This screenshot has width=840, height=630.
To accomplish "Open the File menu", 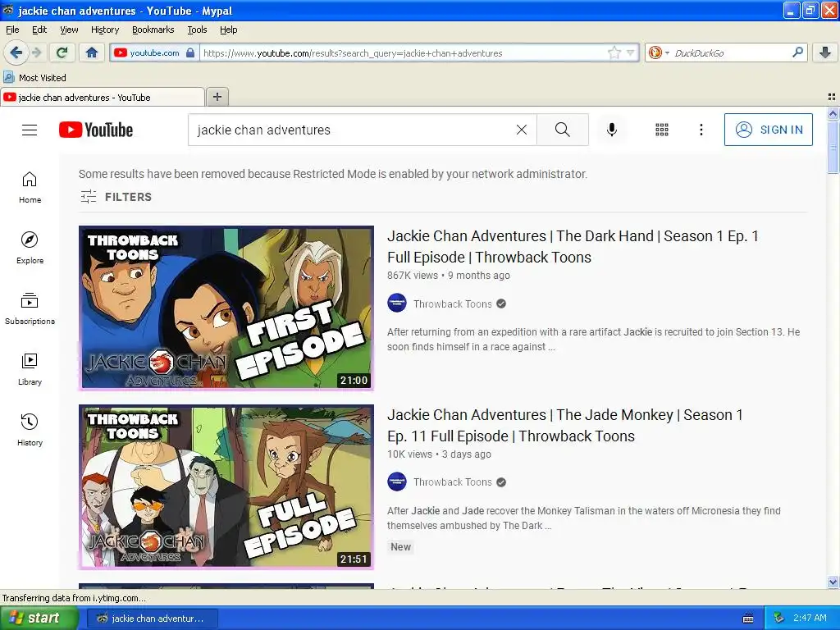I will 12,30.
